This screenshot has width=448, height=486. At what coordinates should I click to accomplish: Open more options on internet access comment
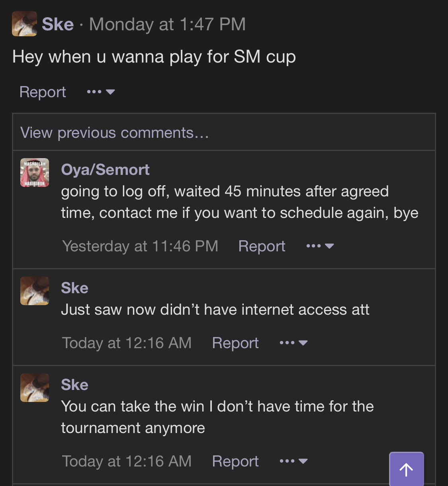point(293,343)
